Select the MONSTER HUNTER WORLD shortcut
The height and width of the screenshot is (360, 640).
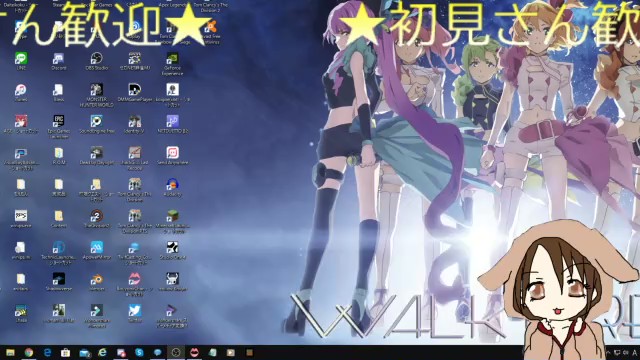[x=96, y=95]
